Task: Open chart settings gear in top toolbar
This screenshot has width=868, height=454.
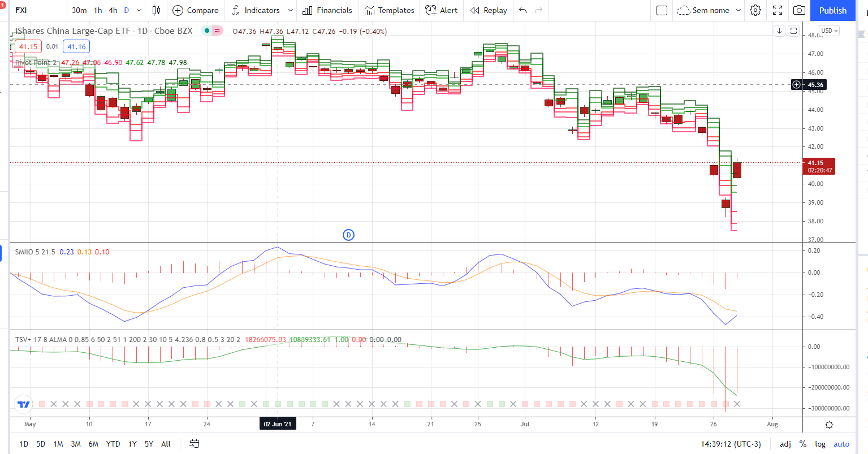Action: tap(755, 10)
